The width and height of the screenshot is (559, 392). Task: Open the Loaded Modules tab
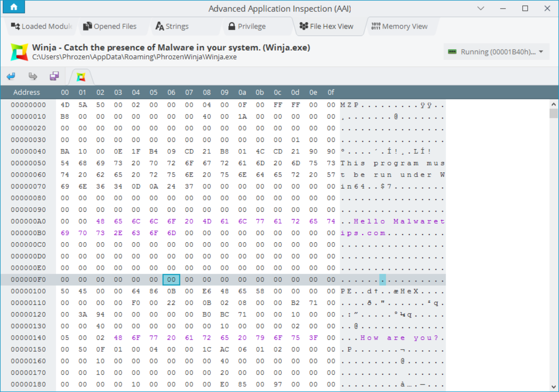[41, 26]
